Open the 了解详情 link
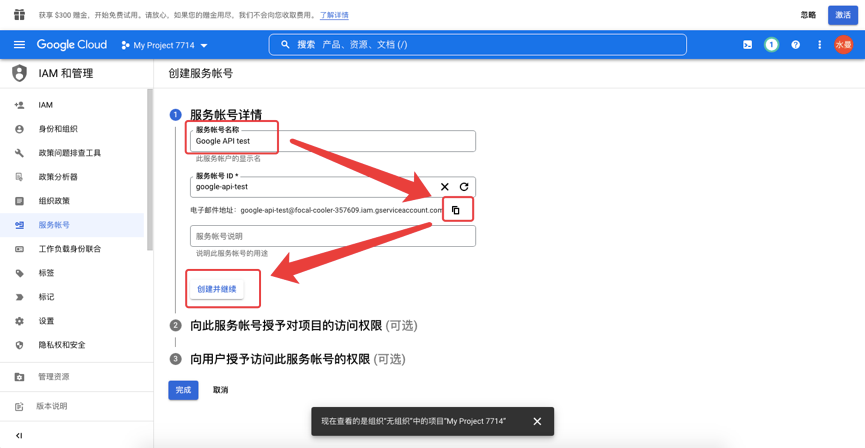Image resolution: width=865 pixels, height=448 pixels. tap(334, 15)
